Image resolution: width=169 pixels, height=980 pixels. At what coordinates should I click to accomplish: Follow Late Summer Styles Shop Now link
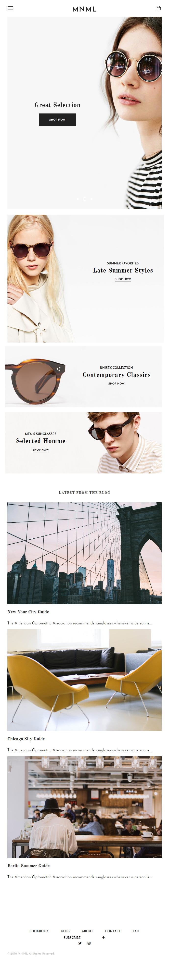tap(123, 279)
